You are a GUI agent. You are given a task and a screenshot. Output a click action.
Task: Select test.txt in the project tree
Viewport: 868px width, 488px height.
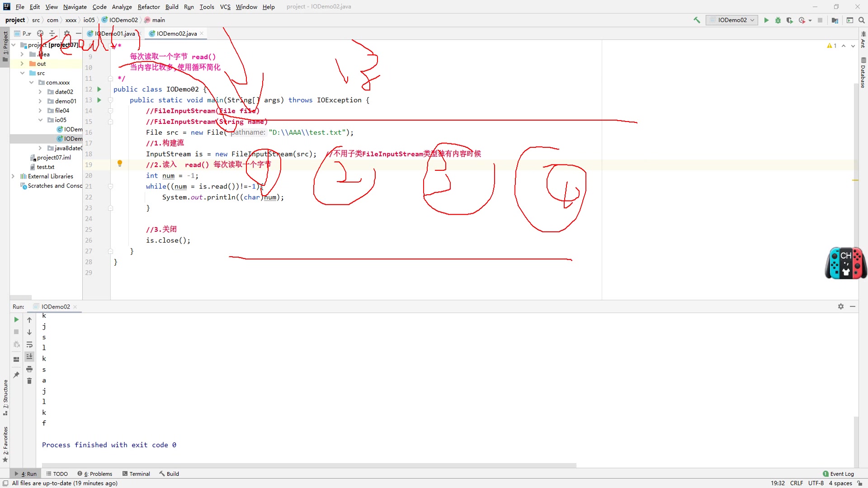pos(45,167)
